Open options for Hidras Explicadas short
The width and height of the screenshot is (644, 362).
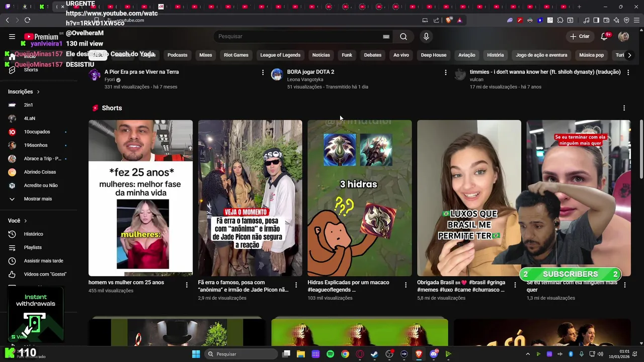point(406,285)
